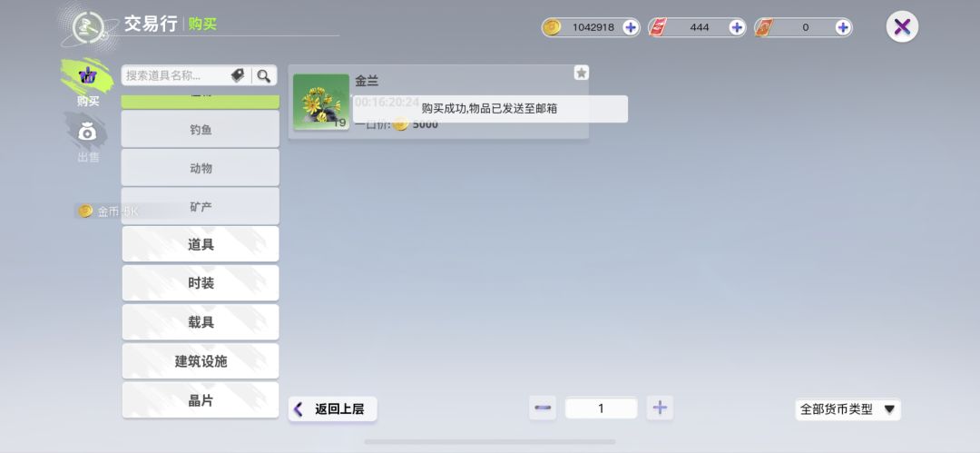Focus the item name search field
Image resolution: width=980 pixels, height=453 pixels.
coord(177,75)
